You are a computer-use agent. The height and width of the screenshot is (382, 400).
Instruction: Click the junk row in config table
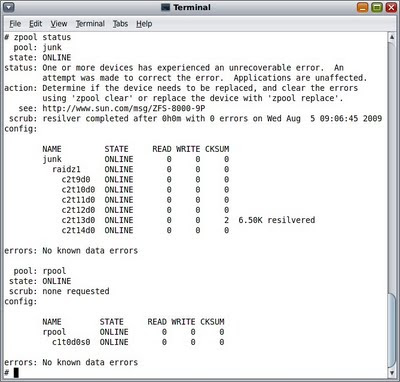tap(136, 159)
